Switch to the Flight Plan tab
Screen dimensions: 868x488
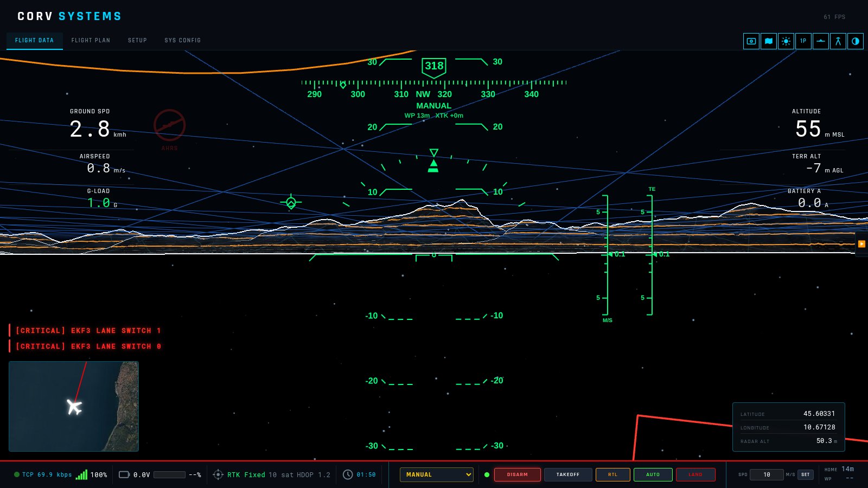coord(91,41)
